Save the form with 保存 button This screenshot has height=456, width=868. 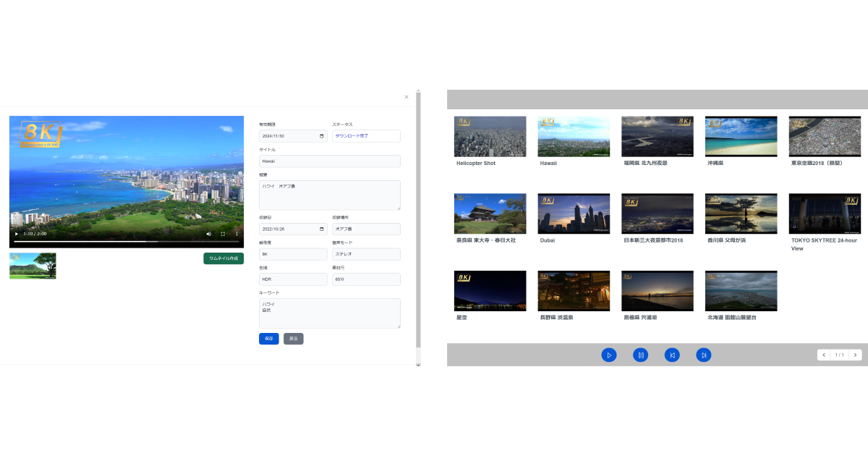point(269,339)
